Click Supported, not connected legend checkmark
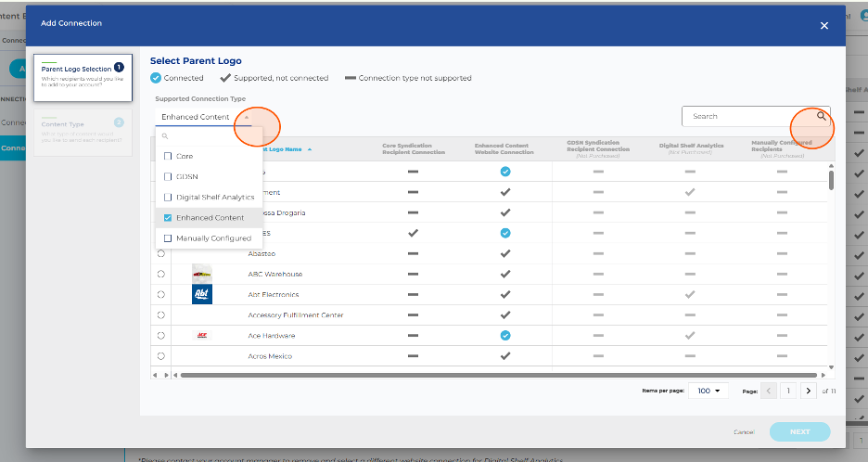 225,78
